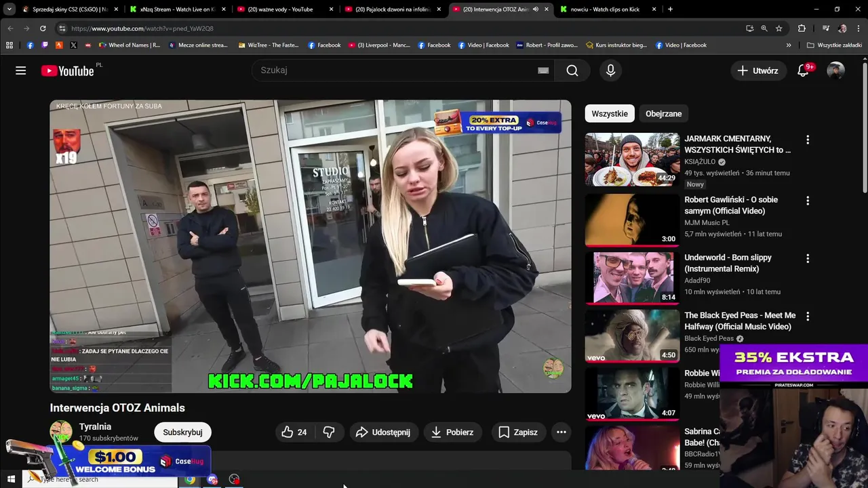Viewport: 868px width, 488px height.
Task: Mute the Interwencja OTOZ tab audio
Action: pos(536,9)
